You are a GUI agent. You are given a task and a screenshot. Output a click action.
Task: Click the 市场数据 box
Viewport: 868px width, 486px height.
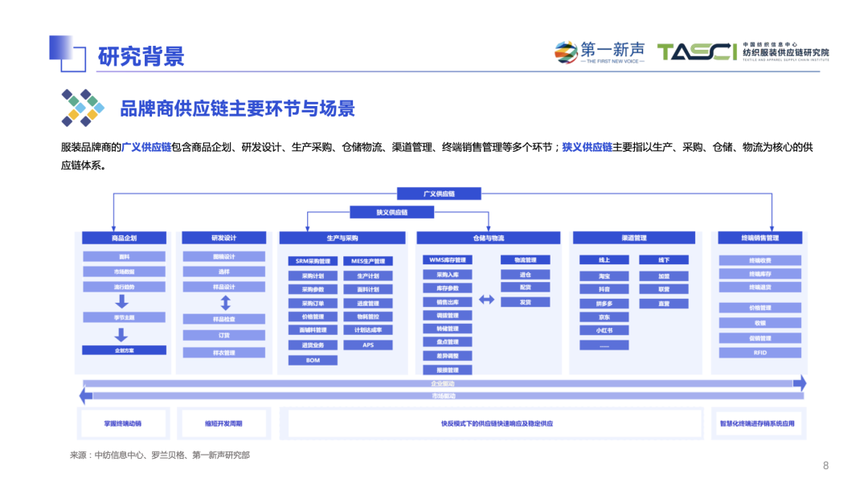coord(124,272)
